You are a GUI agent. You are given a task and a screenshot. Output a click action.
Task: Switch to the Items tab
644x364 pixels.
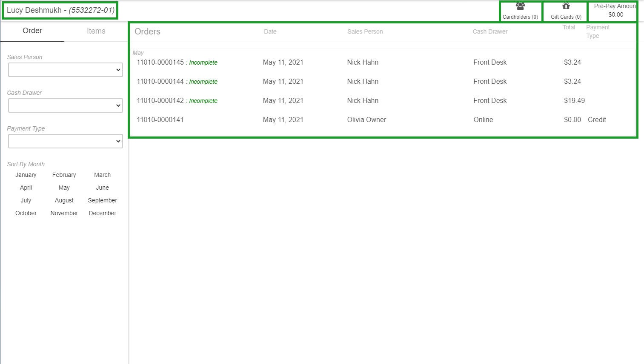96,31
